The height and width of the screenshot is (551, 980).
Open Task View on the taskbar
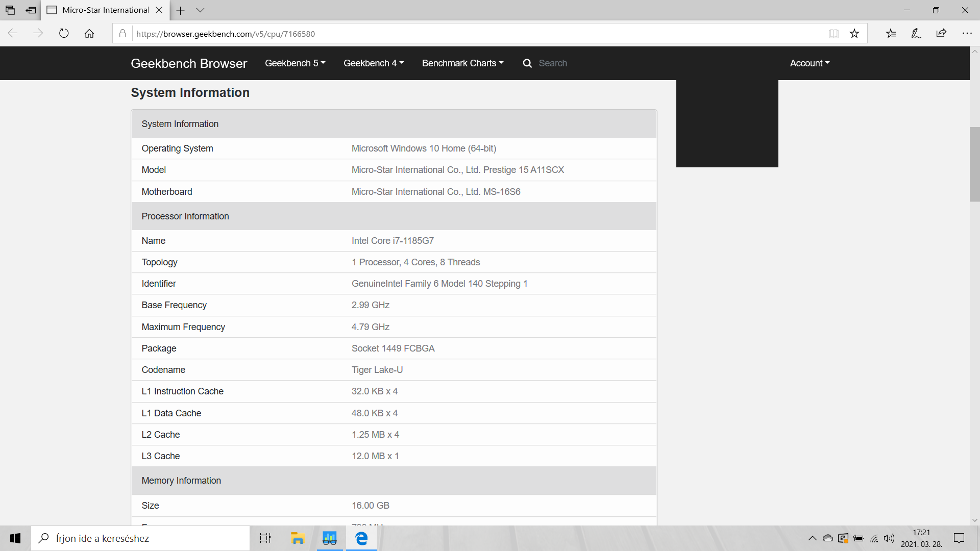(x=265, y=538)
